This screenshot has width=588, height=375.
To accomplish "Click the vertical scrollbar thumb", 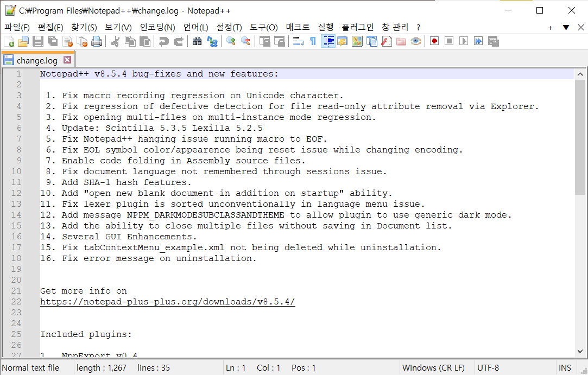I will point(580,137).
